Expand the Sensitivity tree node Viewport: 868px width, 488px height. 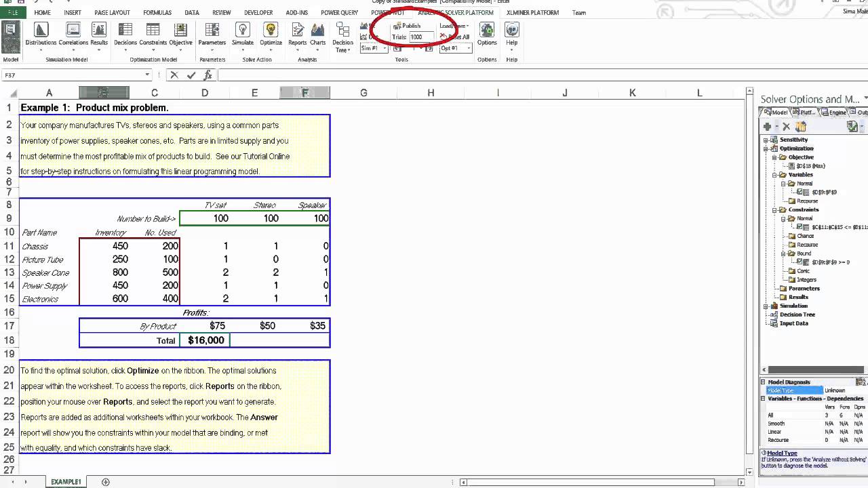pyautogui.click(x=766, y=140)
